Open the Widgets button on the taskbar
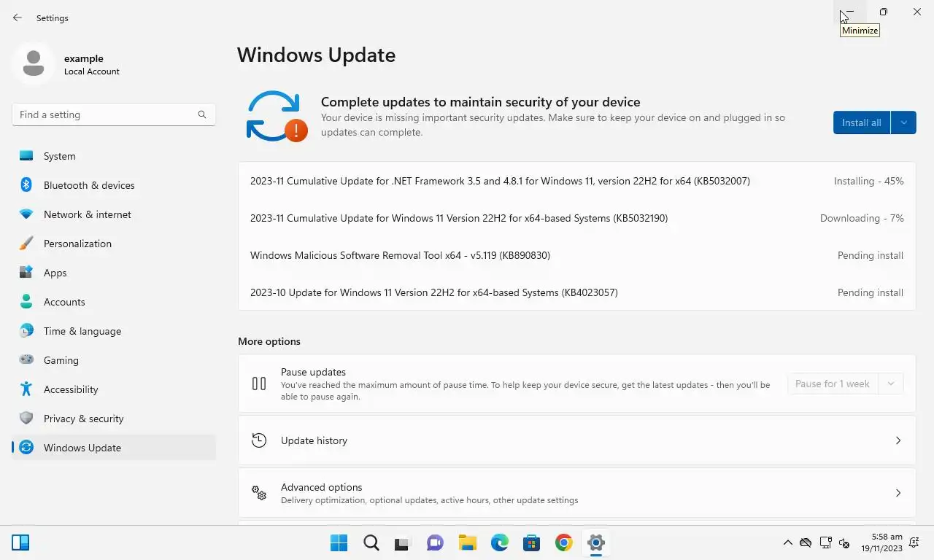Screen dimensions: 934x560 (x=20, y=542)
